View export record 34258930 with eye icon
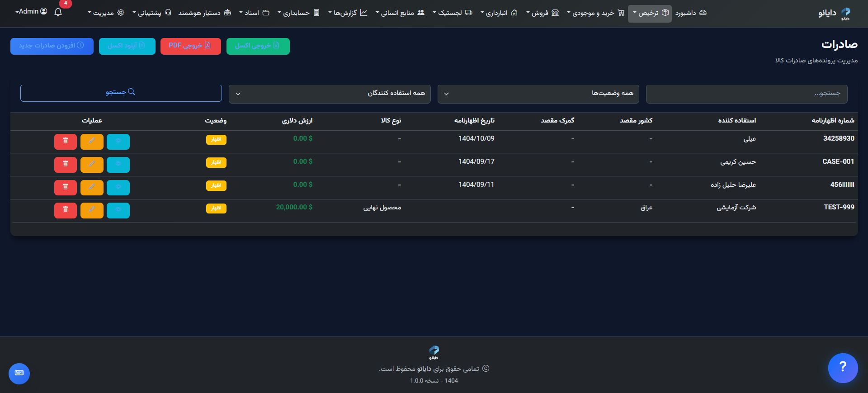 (118, 142)
